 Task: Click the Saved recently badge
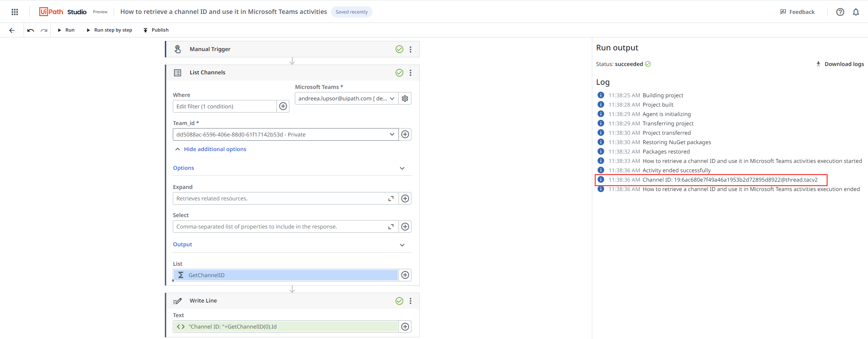(x=352, y=12)
